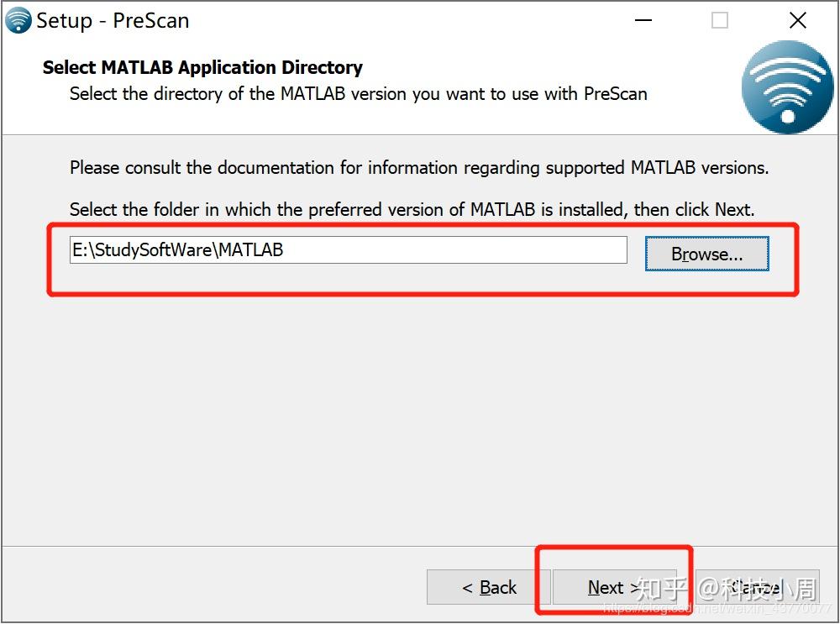Click the blog.csdn.net URL watermark

(x=717, y=609)
